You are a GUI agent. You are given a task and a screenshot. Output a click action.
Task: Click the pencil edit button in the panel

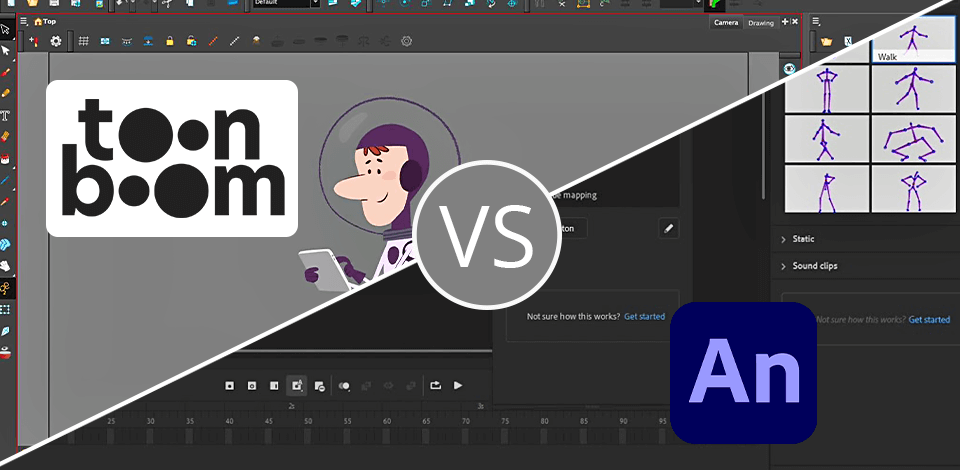click(x=669, y=228)
